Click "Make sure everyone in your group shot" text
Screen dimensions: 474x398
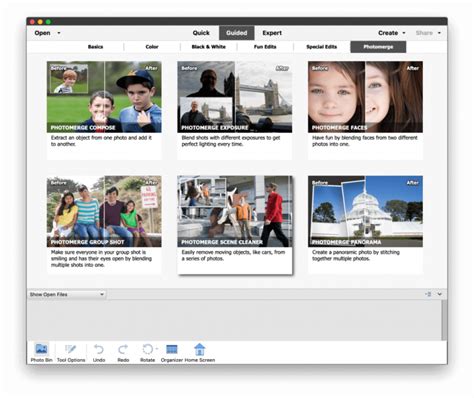coord(101,259)
